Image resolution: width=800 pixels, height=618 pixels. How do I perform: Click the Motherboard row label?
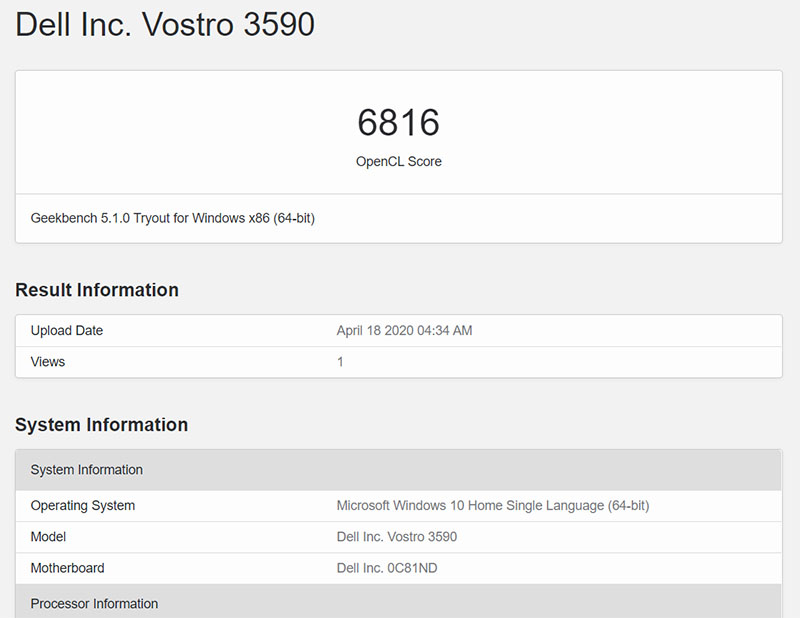(x=67, y=568)
